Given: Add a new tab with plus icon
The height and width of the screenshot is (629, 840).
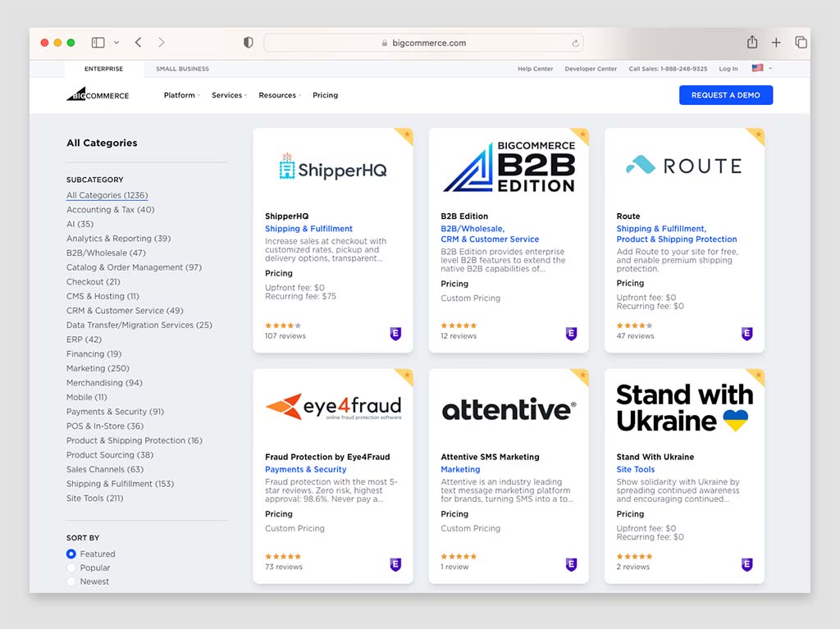Looking at the screenshot, I should coord(776,43).
